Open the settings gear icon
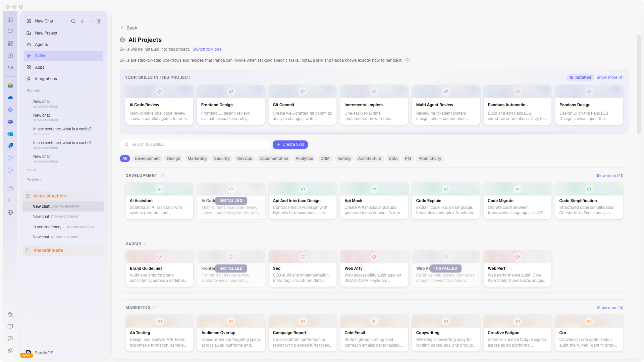644x362 pixels. click(x=10, y=351)
